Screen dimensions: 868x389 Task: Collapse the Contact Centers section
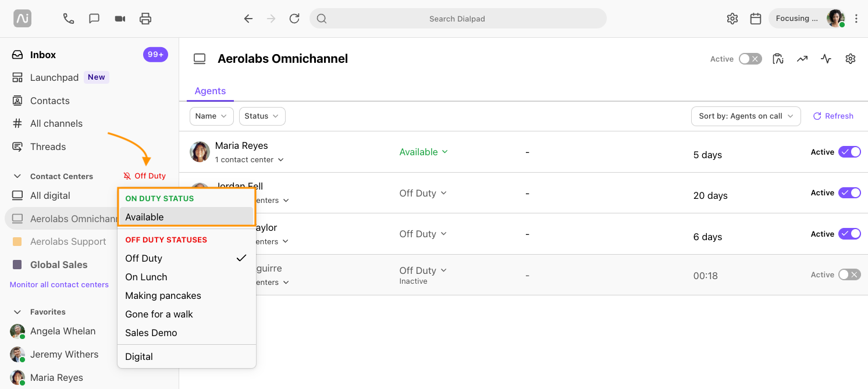pyautogui.click(x=17, y=176)
